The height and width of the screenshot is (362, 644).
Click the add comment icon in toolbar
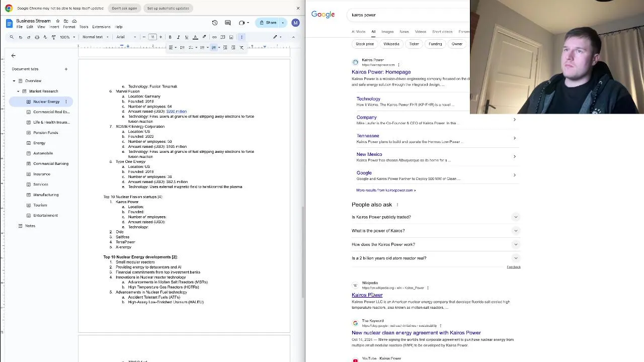pyautogui.click(x=222, y=37)
